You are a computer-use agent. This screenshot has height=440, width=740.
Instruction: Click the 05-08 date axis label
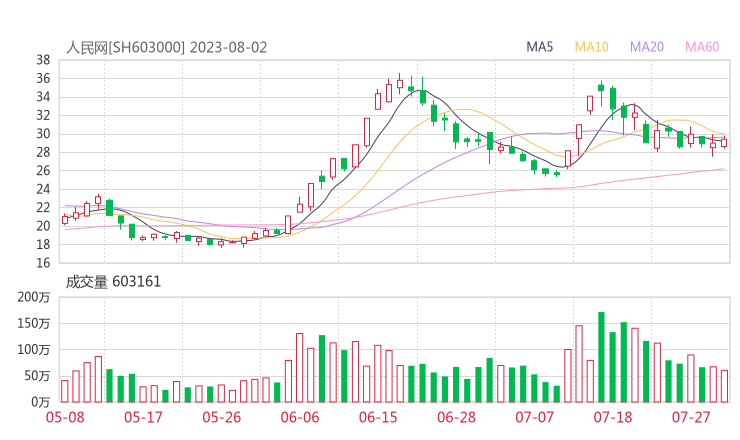(x=65, y=417)
